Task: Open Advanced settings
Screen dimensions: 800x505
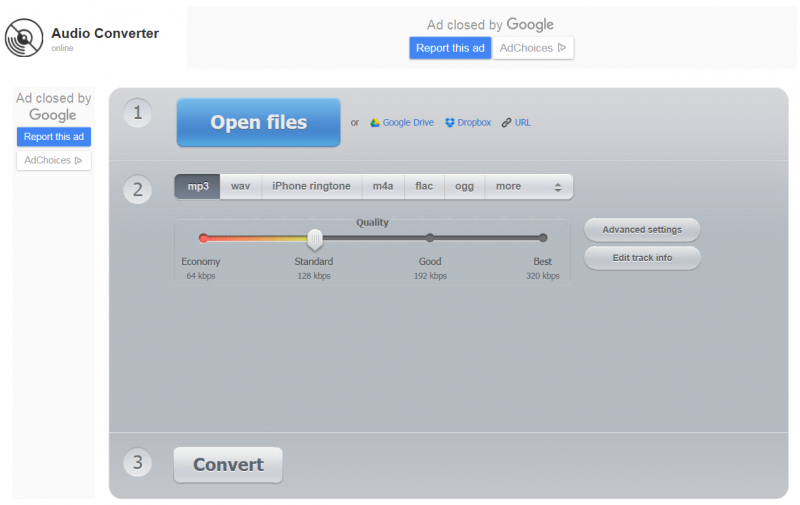Action: tap(642, 230)
